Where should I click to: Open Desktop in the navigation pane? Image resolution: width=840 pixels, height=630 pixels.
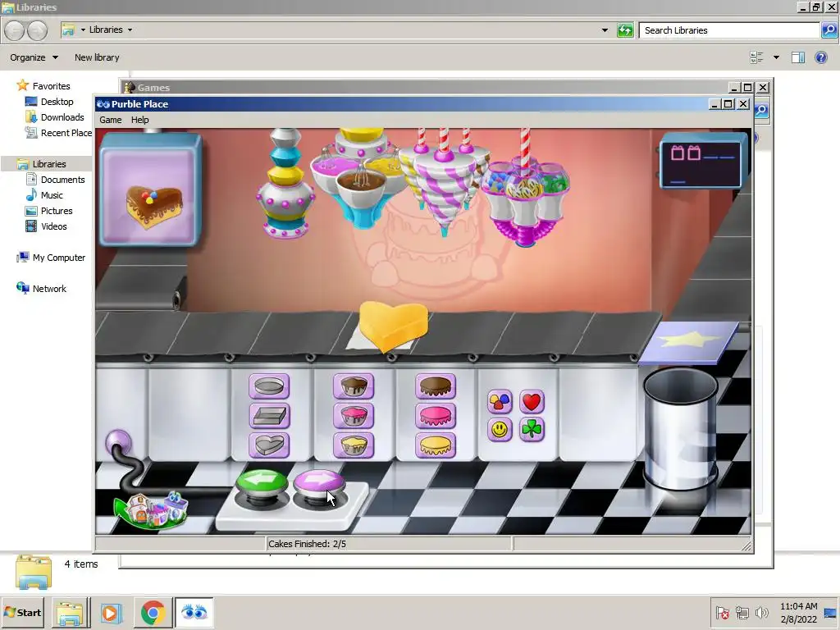(49, 102)
